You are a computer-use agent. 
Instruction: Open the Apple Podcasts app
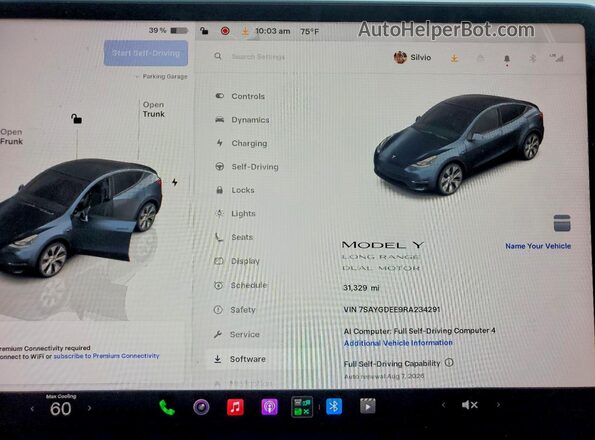[269, 407]
